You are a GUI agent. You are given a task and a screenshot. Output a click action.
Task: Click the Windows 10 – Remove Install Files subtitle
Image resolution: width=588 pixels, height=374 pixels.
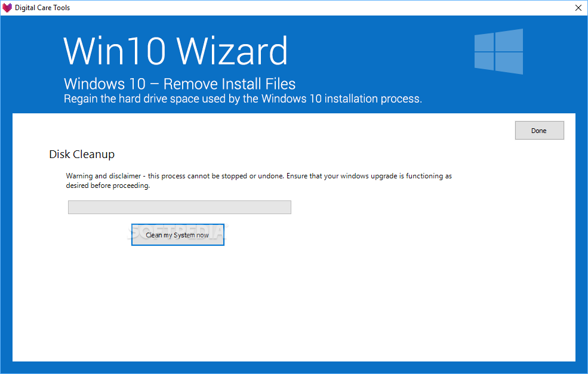click(x=180, y=84)
